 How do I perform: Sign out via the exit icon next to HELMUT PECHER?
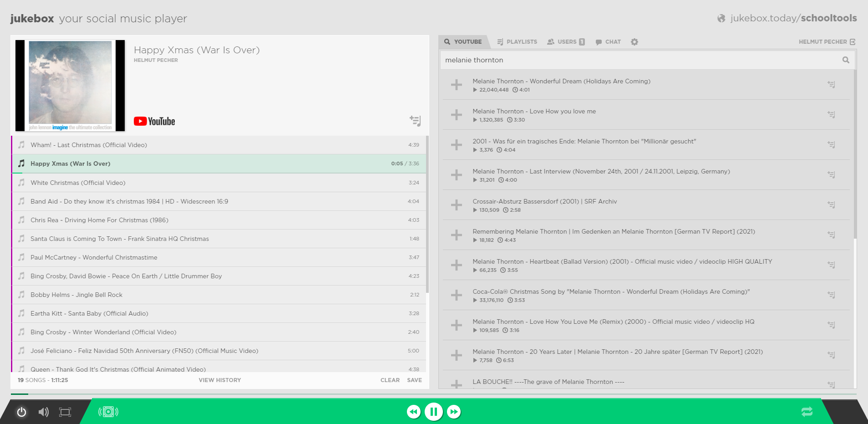852,41
